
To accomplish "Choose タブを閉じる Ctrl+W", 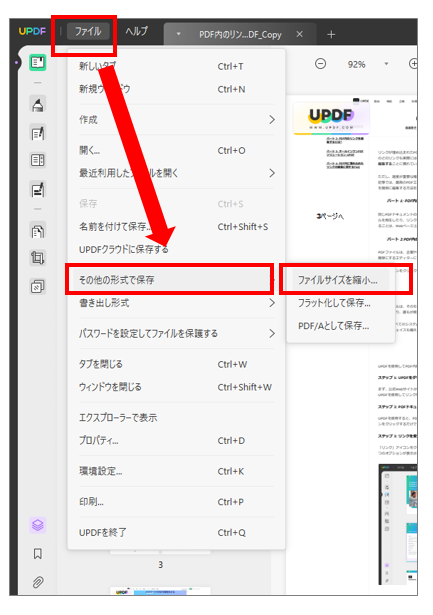I will pos(176,364).
